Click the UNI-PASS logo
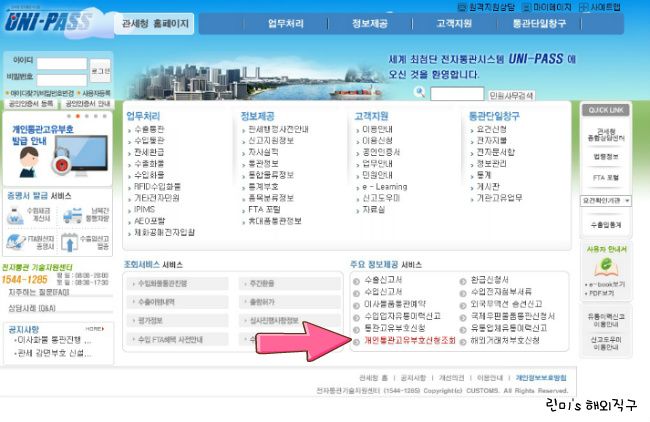 click(x=48, y=21)
